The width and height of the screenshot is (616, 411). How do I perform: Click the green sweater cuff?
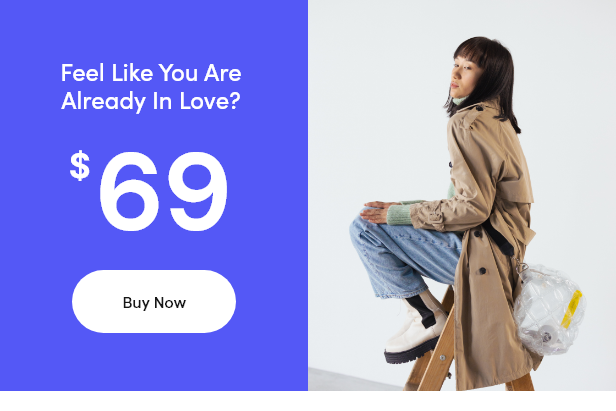pos(399,214)
